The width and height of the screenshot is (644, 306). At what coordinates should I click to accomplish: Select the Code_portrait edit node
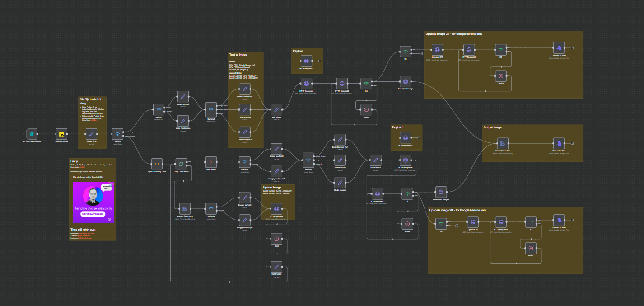(x=183, y=96)
